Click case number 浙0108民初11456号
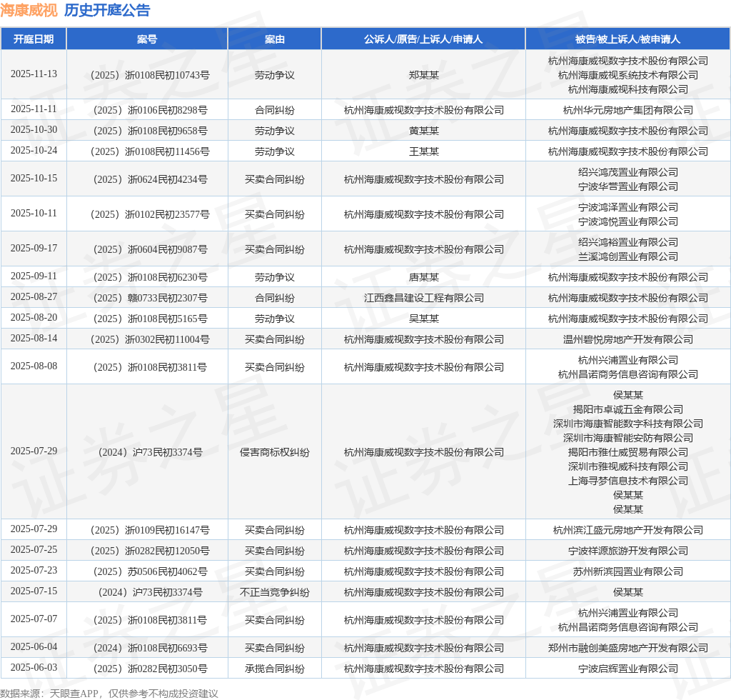The image size is (731, 700). [x=150, y=151]
